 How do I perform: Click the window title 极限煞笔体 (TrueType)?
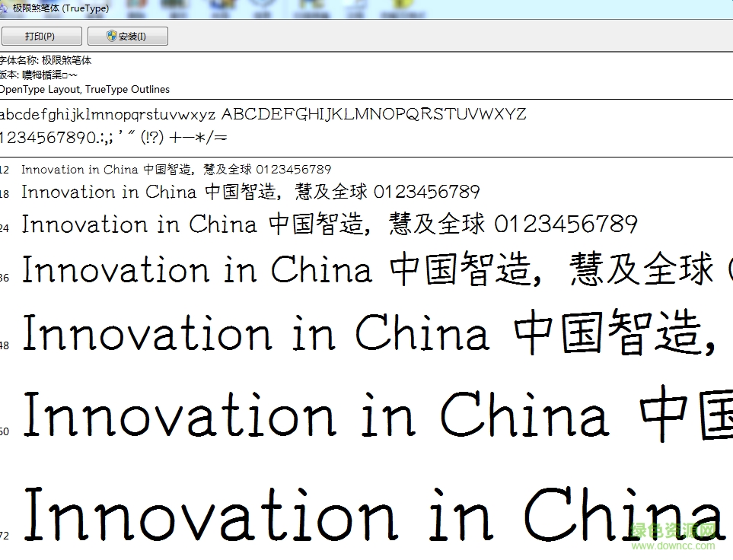tap(61, 8)
